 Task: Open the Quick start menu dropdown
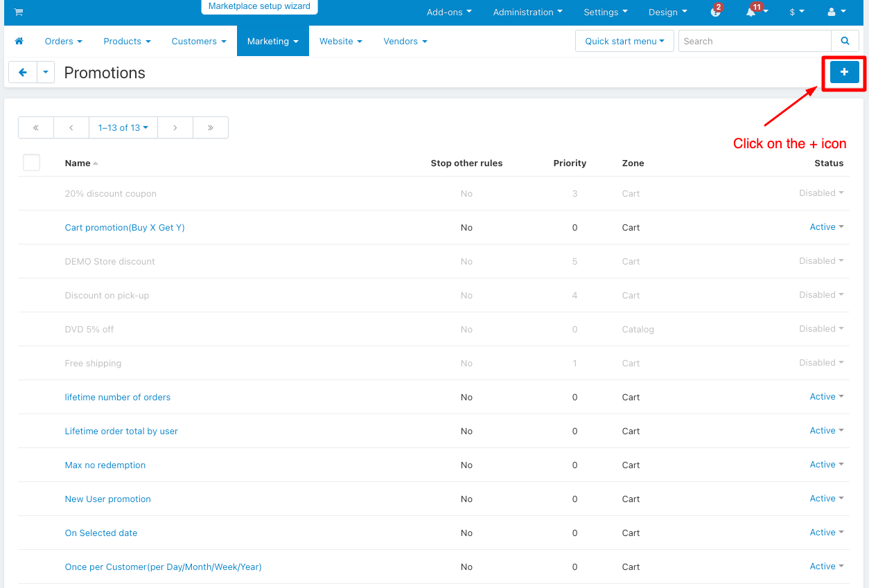[x=624, y=42]
